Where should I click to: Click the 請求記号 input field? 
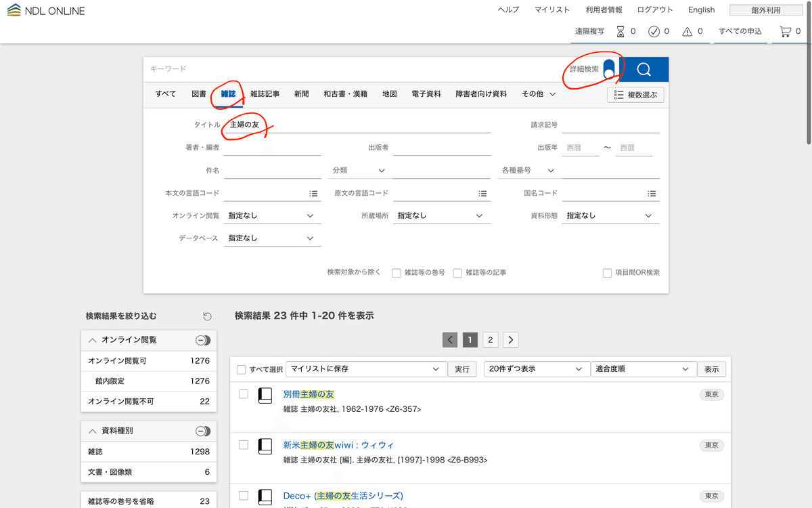pyautogui.click(x=611, y=125)
